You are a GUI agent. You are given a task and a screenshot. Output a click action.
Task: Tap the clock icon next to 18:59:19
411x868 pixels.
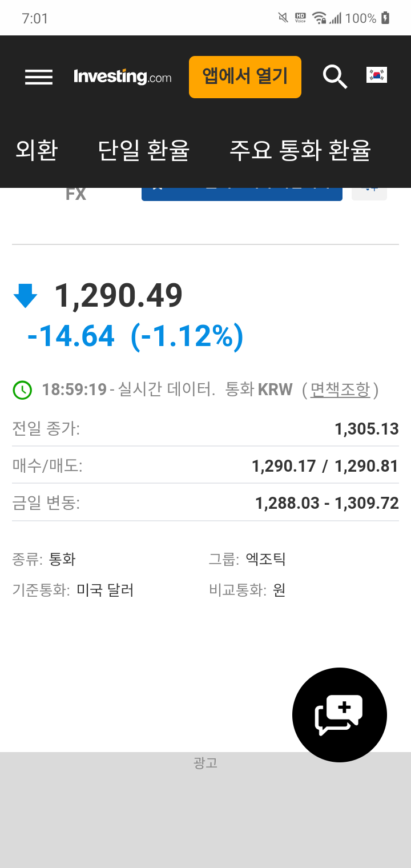pos(22,389)
